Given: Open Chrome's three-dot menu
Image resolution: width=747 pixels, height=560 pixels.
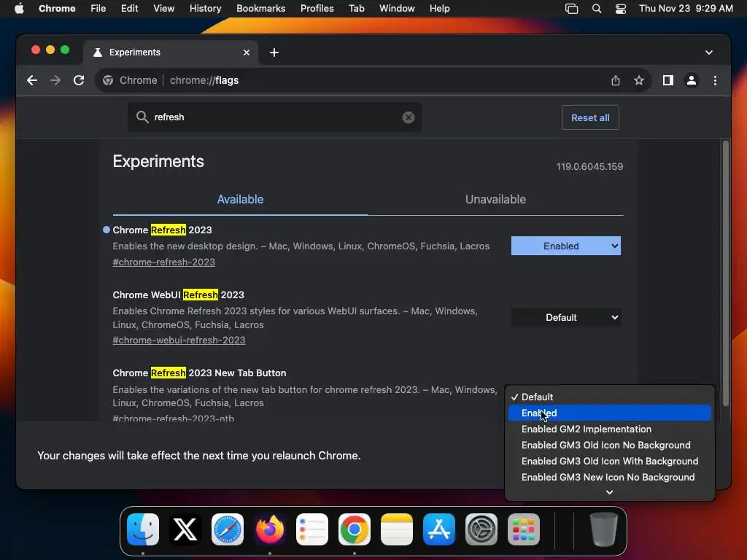Looking at the screenshot, I should [715, 80].
